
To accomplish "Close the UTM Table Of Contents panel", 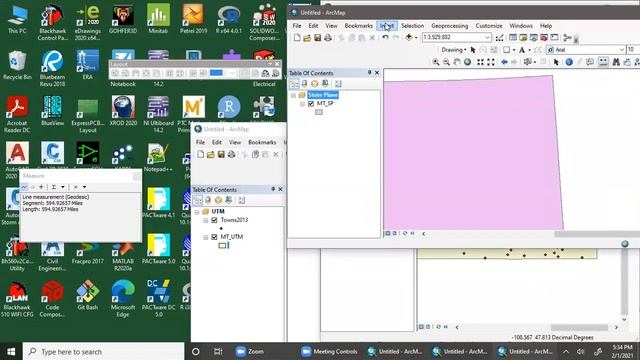I will (x=280, y=189).
